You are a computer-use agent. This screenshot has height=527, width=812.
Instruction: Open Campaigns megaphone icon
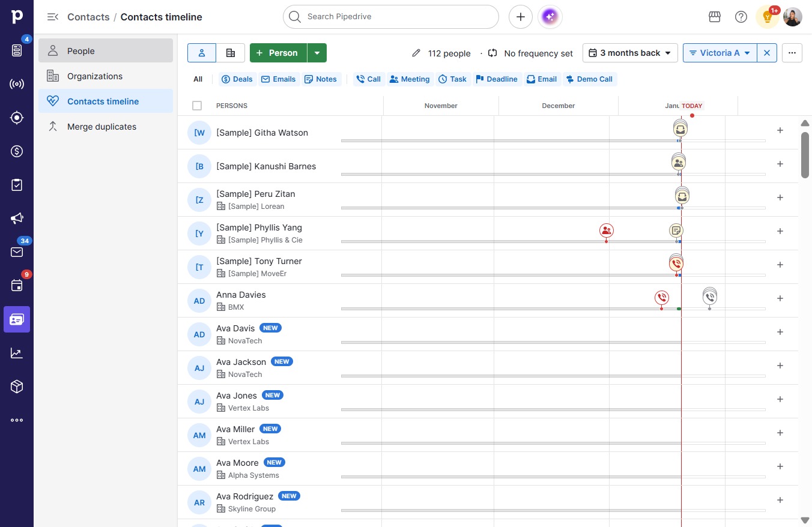point(17,218)
